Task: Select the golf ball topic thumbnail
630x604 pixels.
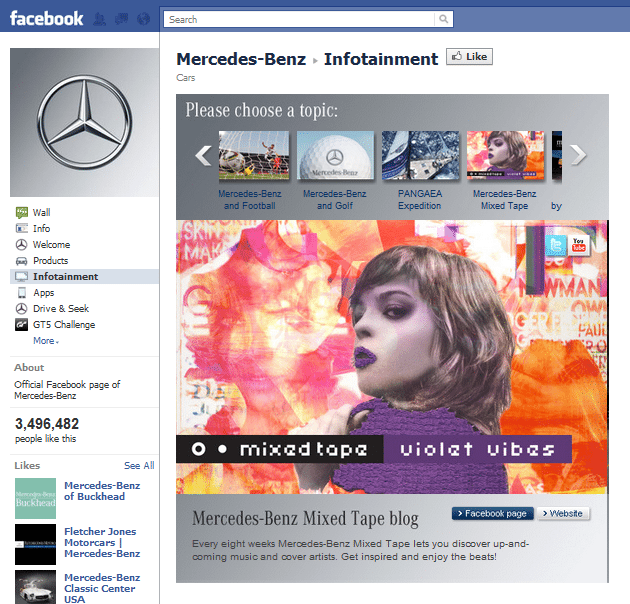Action: pos(335,155)
